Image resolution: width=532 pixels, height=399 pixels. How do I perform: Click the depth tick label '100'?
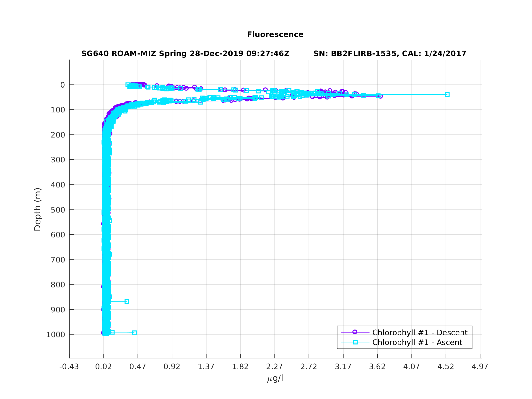point(58,110)
